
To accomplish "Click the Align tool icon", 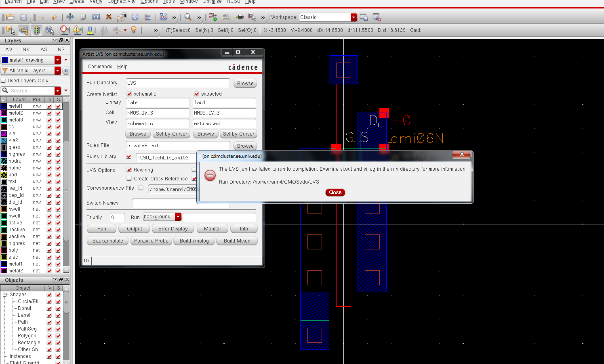I will (x=148, y=17).
